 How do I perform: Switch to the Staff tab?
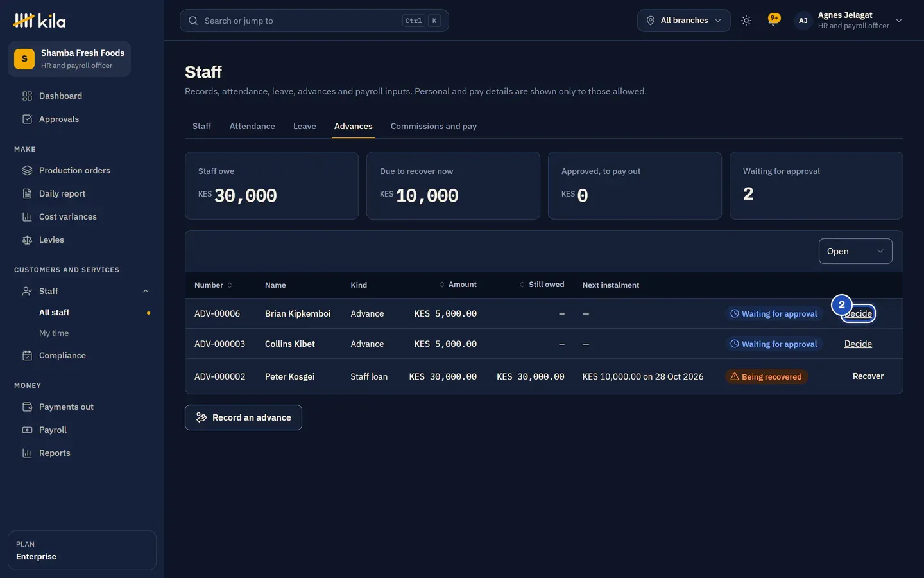(x=201, y=126)
